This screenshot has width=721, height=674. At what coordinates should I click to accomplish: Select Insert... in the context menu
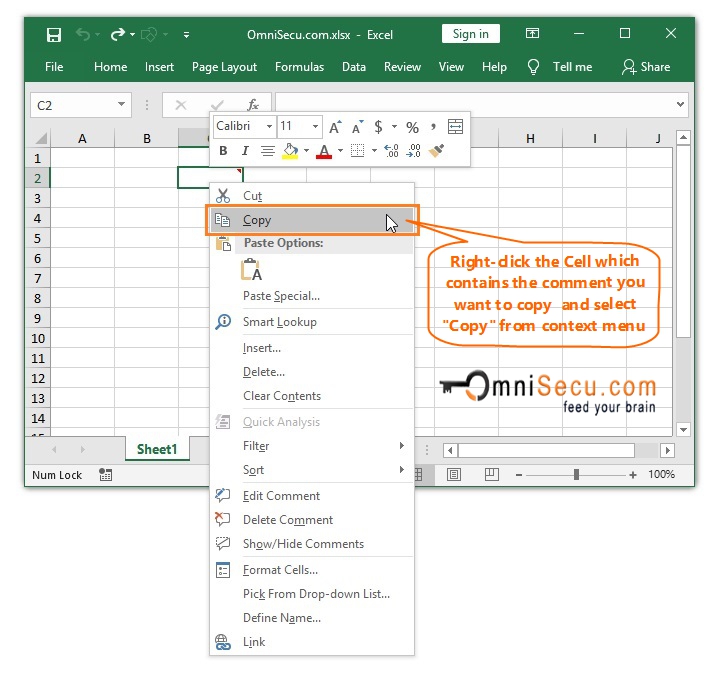tap(312, 348)
